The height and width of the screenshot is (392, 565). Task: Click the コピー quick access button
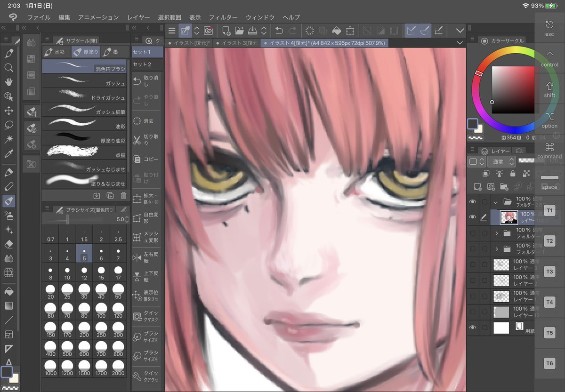coord(146,159)
